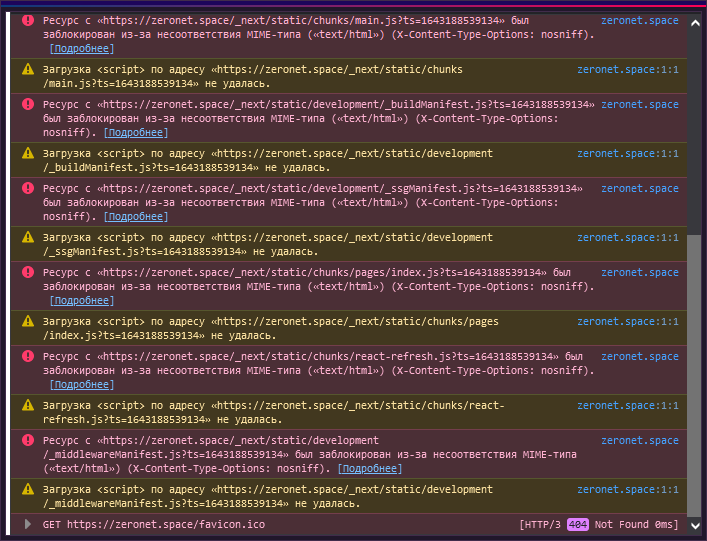707x541 pixels.
Task: Click error icon for react-refresh.js MIME block
Action: tap(28, 356)
